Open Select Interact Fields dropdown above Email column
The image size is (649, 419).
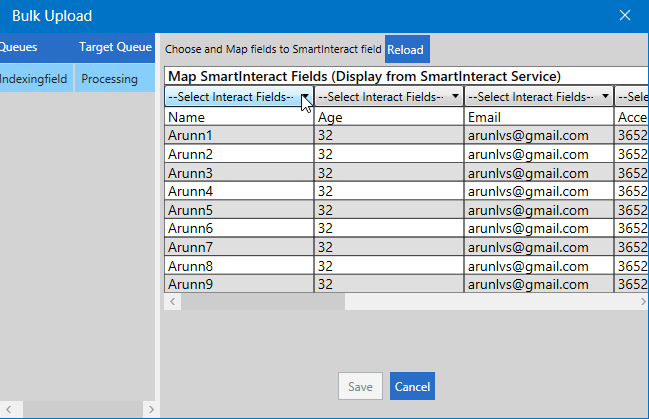pyautogui.click(x=538, y=97)
